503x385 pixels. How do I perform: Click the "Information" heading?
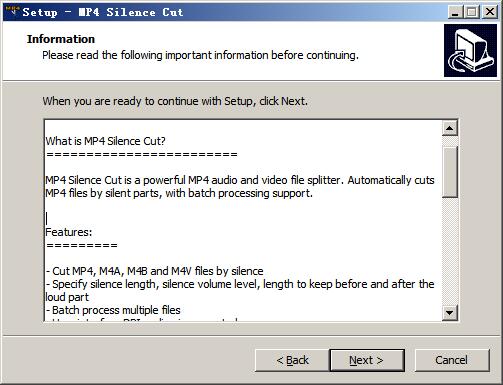tap(61, 39)
